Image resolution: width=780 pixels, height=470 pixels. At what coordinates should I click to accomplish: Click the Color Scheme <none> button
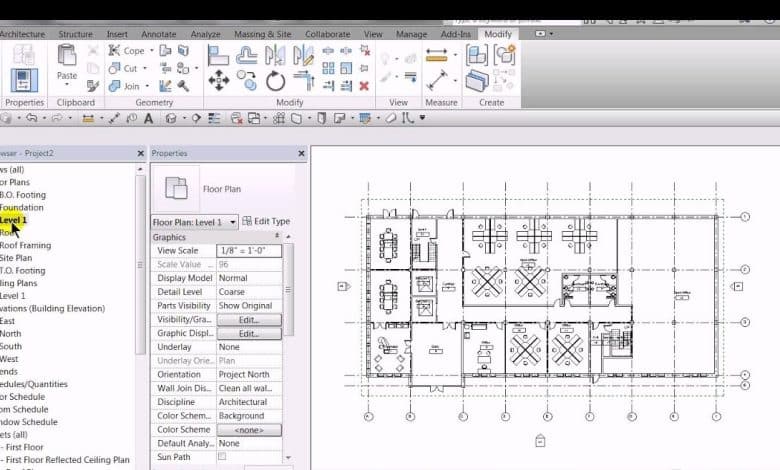249,430
